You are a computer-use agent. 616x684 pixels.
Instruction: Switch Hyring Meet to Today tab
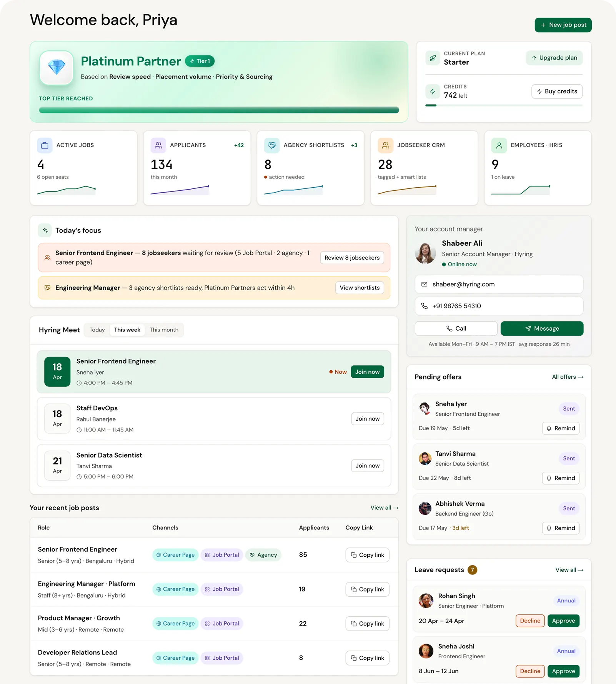pos(97,330)
